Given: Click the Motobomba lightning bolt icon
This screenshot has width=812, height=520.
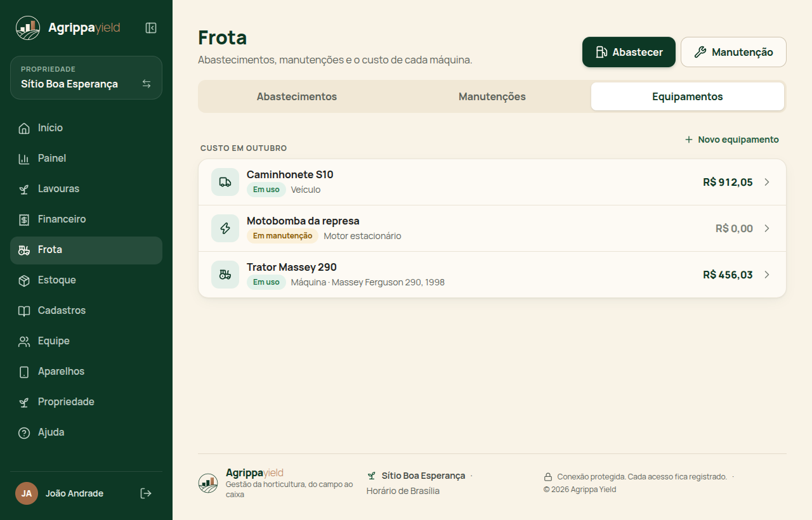Looking at the screenshot, I should pos(225,228).
